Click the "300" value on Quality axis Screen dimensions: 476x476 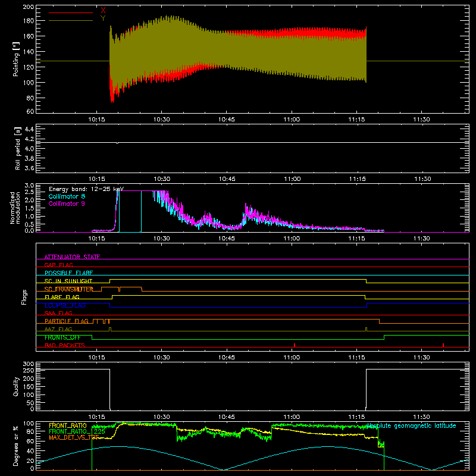[29, 364]
